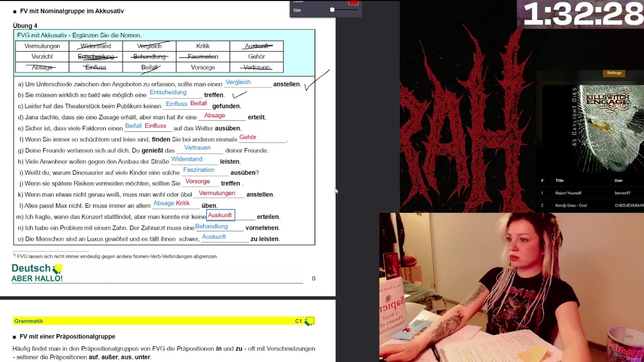Screen dimensions: 644x362
Task: Click 'Vorsorge' cell in the word table
Action: (x=203, y=67)
